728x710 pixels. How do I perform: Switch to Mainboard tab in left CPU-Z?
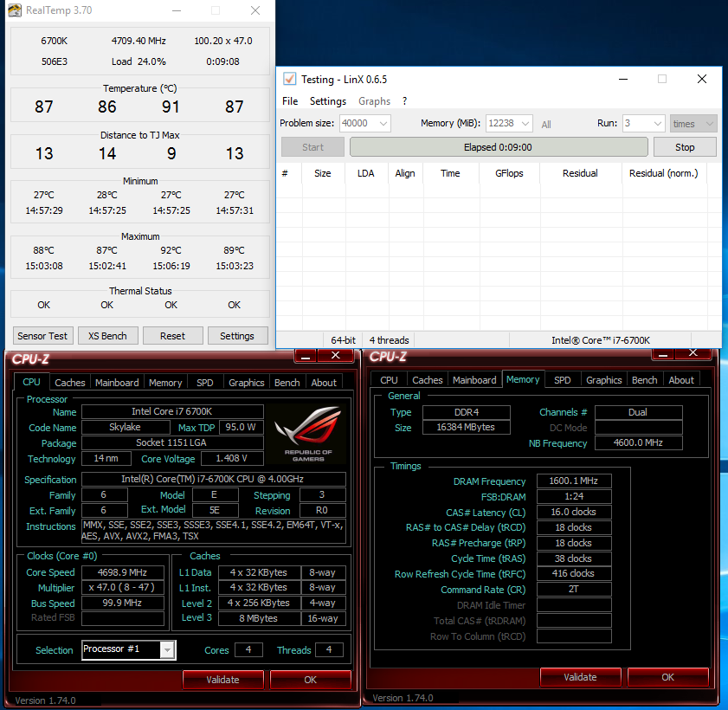(x=117, y=383)
